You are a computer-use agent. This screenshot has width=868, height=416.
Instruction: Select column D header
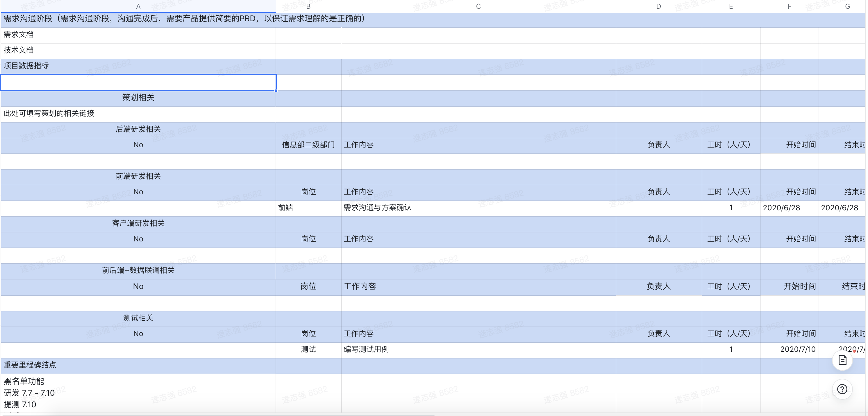658,6
